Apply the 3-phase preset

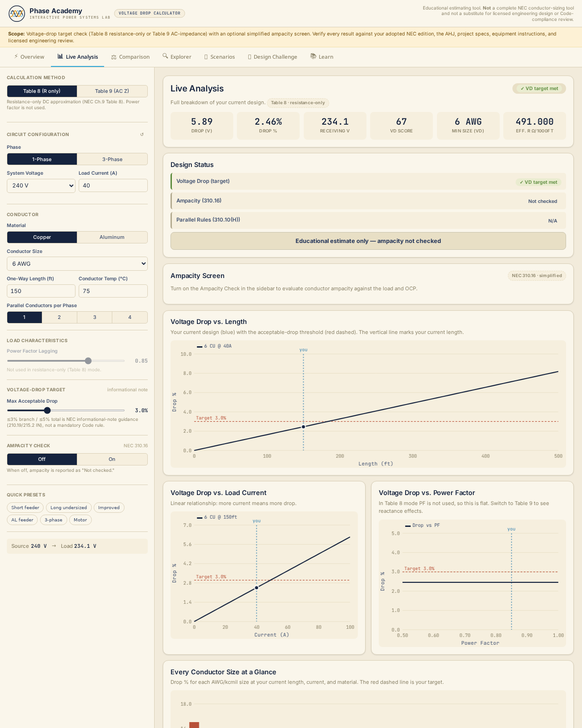pos(54,520)
